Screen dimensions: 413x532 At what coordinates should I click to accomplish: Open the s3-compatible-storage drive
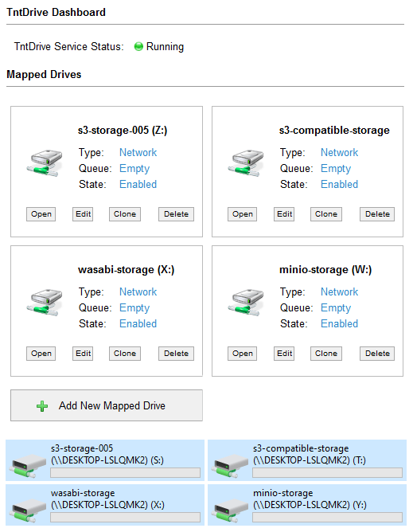tap(242, 214)
